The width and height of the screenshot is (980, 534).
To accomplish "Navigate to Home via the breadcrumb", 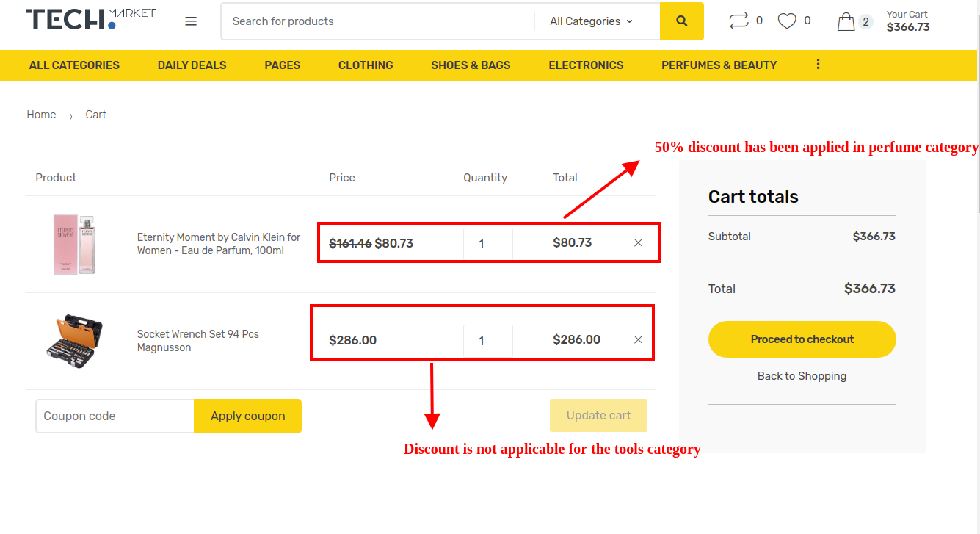I will pos(41,114).
